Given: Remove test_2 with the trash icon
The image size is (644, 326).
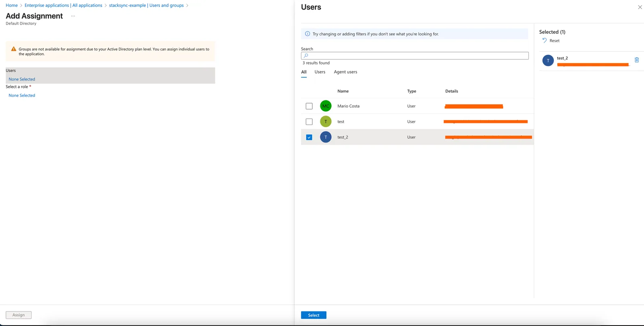Looking at the screenshot, I should click(637, 60).
